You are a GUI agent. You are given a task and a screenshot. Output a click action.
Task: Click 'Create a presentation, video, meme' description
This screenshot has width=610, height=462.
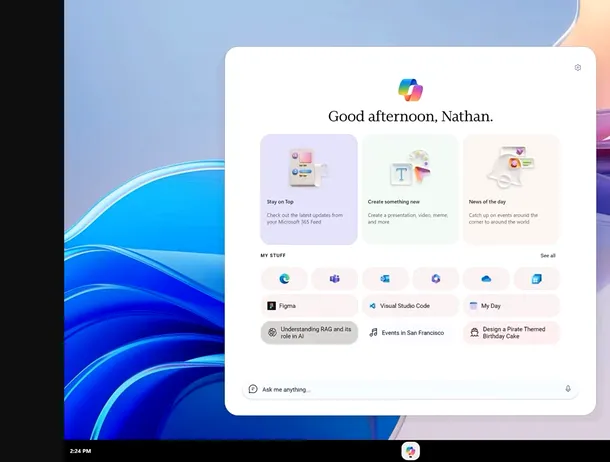point(408,219)
